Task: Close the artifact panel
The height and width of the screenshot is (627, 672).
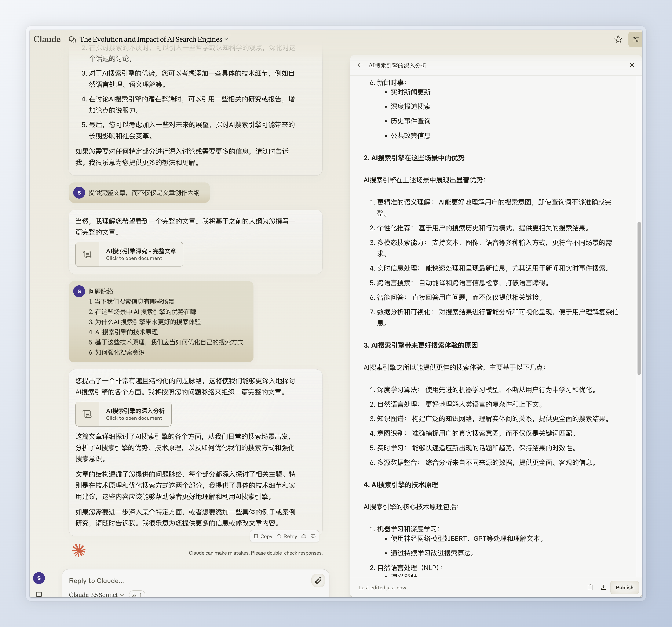Action: [632, 65]
